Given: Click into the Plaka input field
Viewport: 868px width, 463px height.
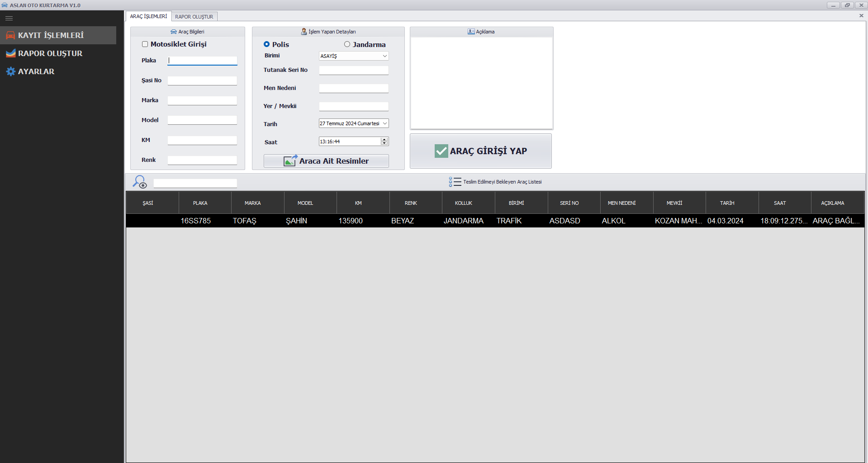Looking at the screenshot, I should tap(202, 61).
